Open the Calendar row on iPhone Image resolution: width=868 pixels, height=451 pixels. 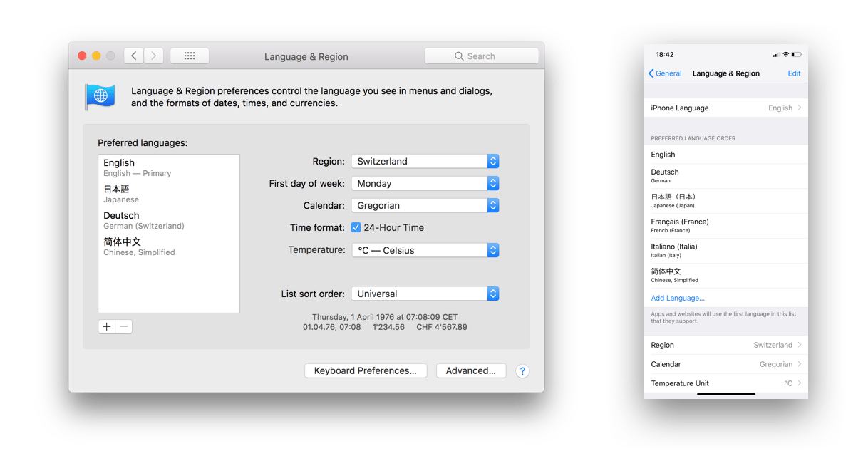[x=726, y=364]
